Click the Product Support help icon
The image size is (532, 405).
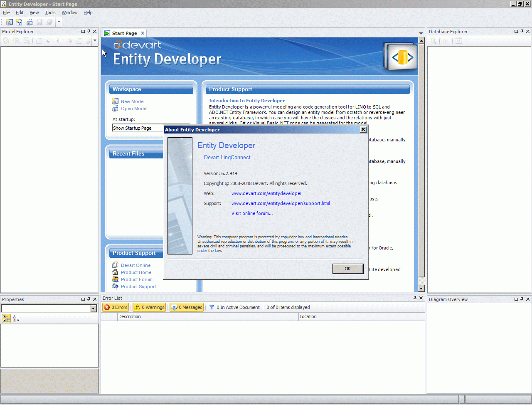115,286
